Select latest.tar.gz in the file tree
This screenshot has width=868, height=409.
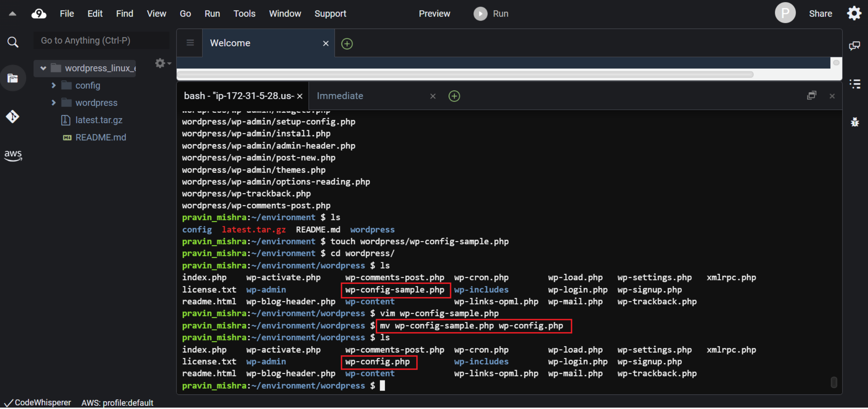click(x=99, y=120)
